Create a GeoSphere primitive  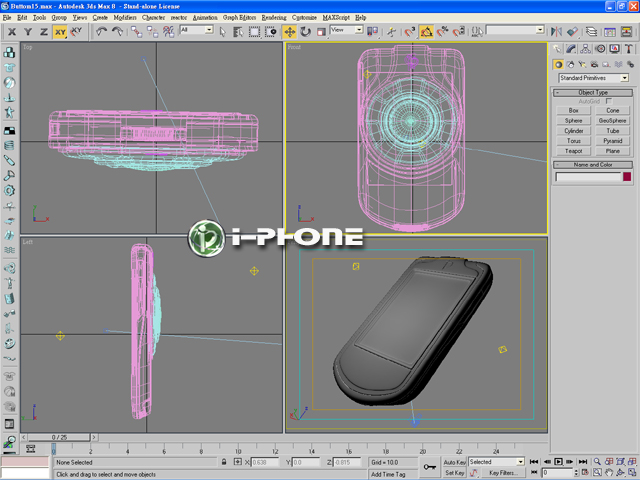[612, 121]
